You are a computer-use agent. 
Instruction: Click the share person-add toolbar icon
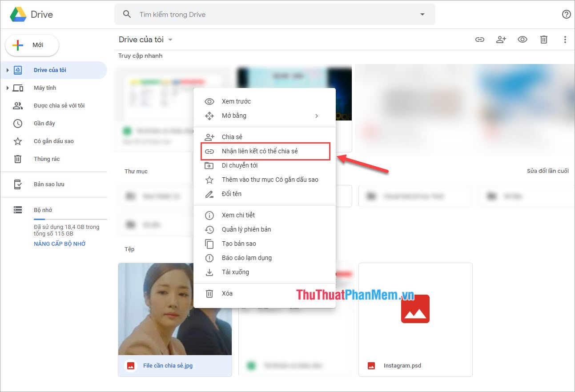pyautogui.click(x=501, y=40)
